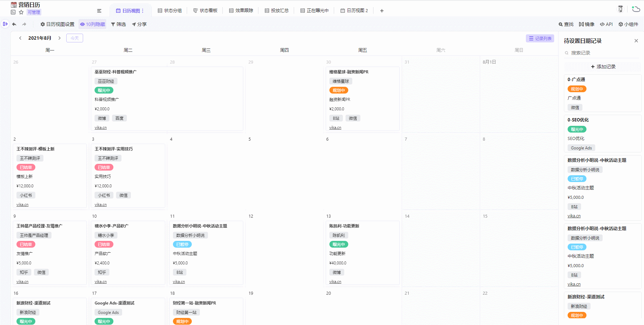Open the API panel
This screenshot has height=325, width=644.
(x=606, y=24)
